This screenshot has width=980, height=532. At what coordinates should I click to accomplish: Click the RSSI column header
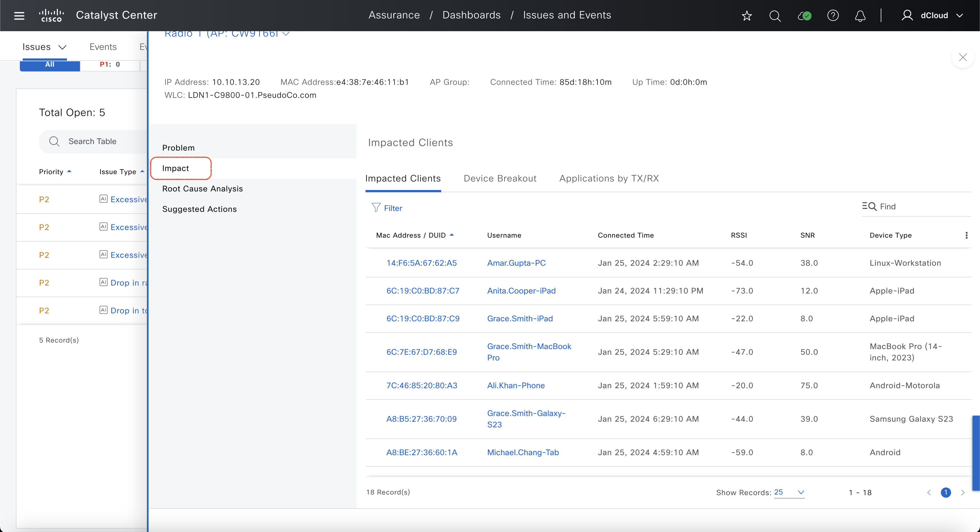tap(739, 235)
